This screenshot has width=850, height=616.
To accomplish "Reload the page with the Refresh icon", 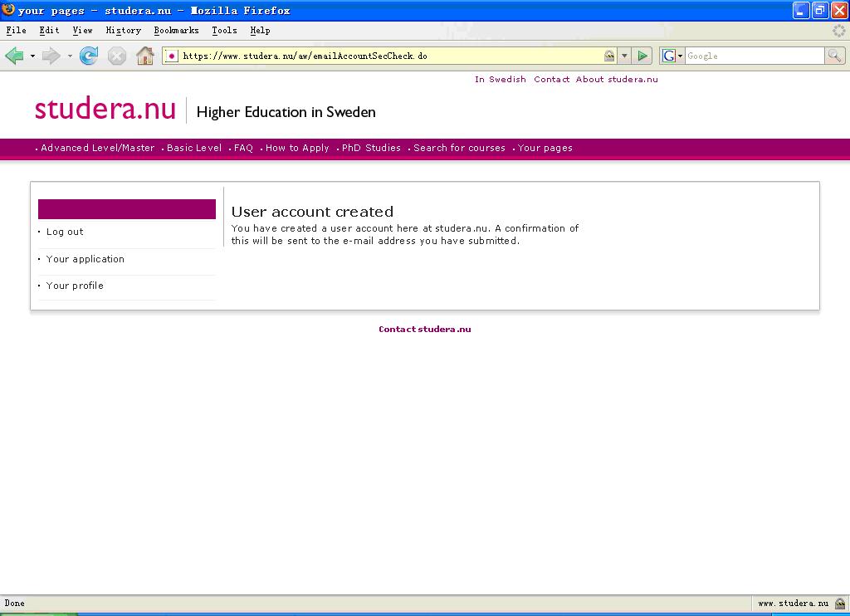I will click(89, 56).
